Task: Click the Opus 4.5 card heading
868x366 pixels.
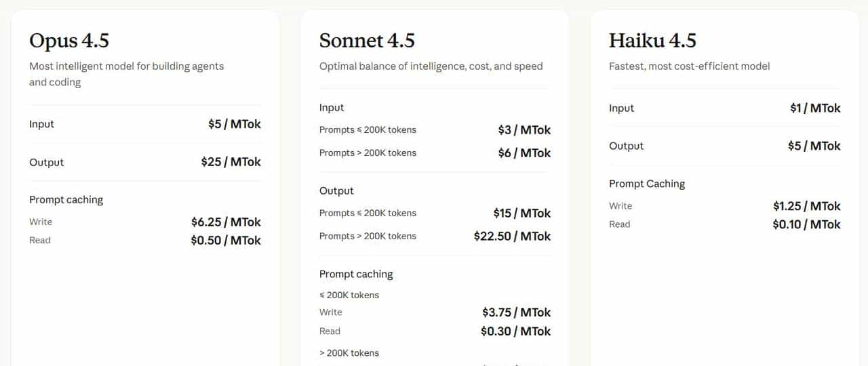Action: (x=69, y=41)
